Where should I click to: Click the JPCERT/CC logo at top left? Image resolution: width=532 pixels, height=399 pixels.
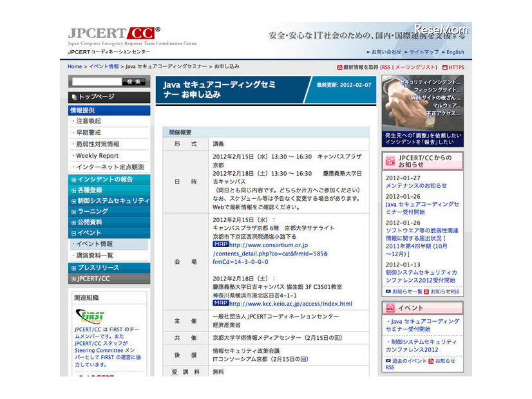(x=113, y=32)
